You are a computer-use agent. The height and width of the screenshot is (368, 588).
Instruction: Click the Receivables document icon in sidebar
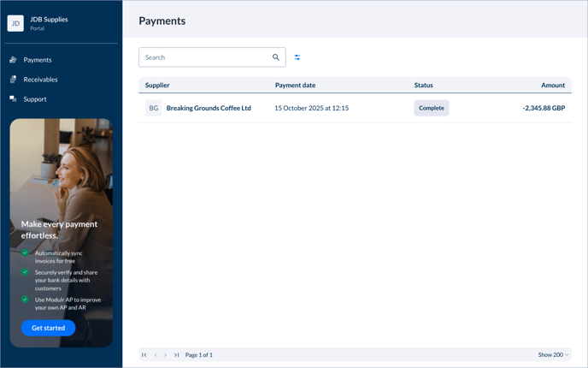pos(13,80)
